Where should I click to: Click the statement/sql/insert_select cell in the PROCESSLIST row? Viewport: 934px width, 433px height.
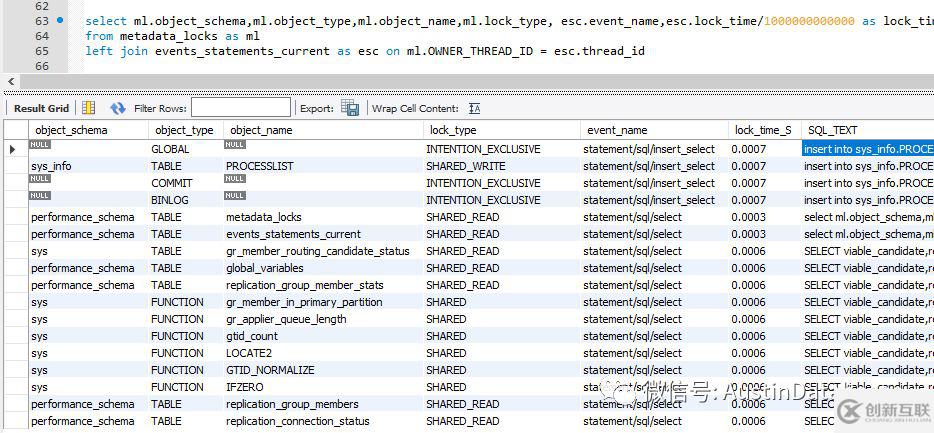654,166
